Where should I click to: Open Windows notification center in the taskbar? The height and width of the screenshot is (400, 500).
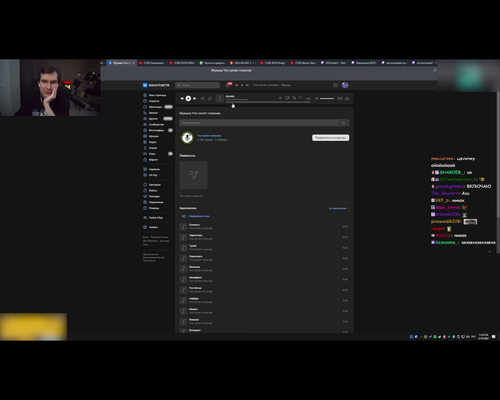tap(494, 337)
